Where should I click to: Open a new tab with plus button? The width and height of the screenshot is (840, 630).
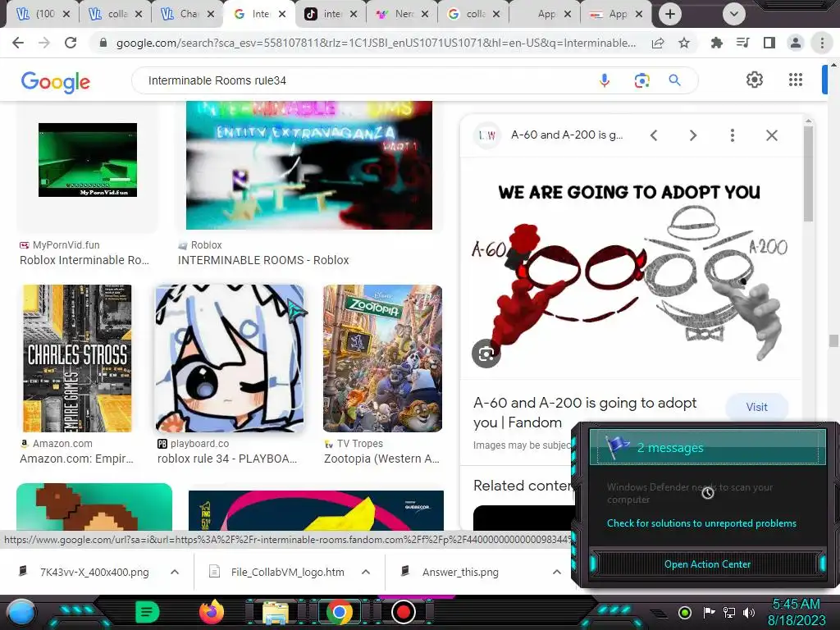[x=669, y=14]
